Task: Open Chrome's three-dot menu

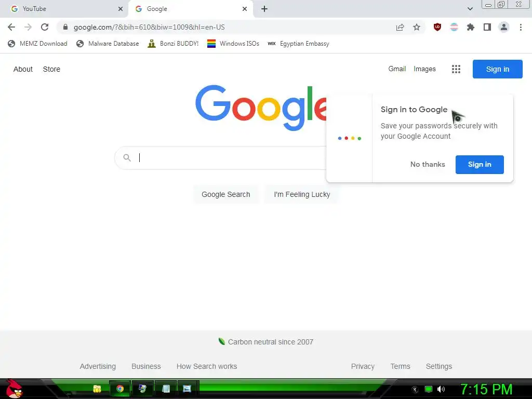Action: [x=521, y=27]
